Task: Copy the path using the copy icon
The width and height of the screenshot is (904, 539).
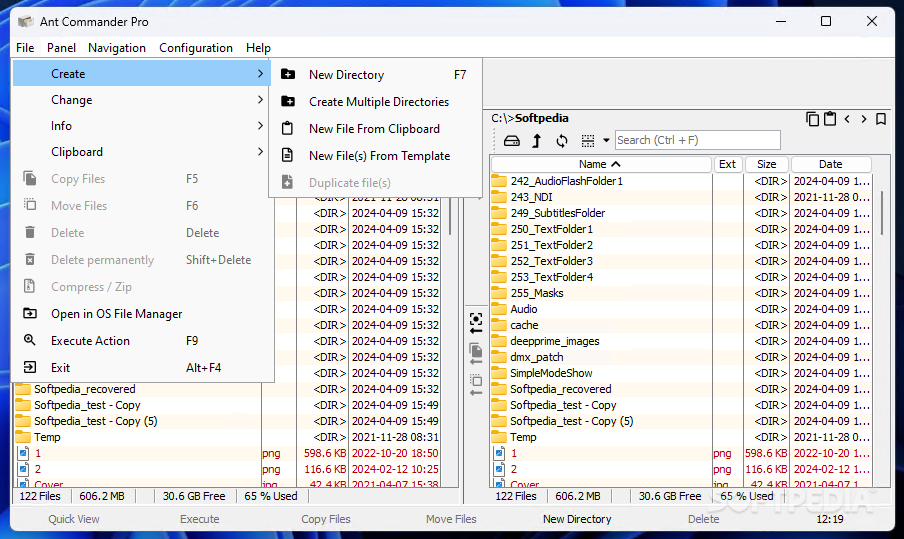Action: pos(812,119)
